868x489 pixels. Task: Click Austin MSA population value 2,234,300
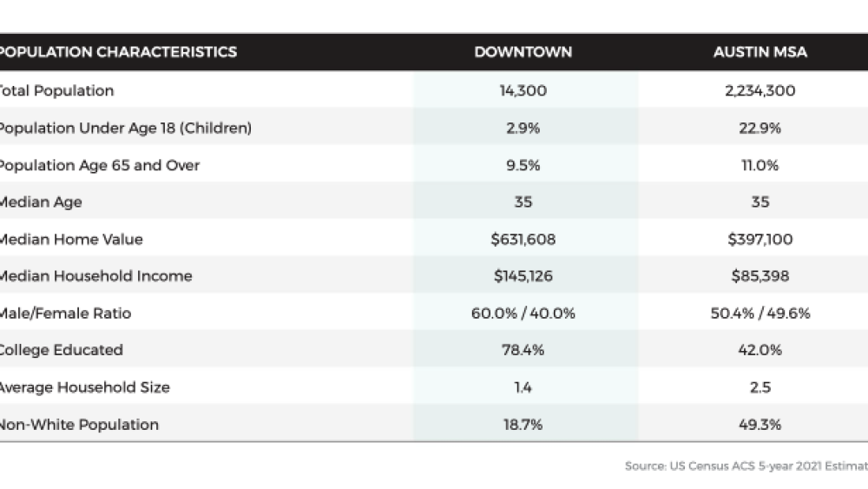pyautogui.click(x=759, y=90)
